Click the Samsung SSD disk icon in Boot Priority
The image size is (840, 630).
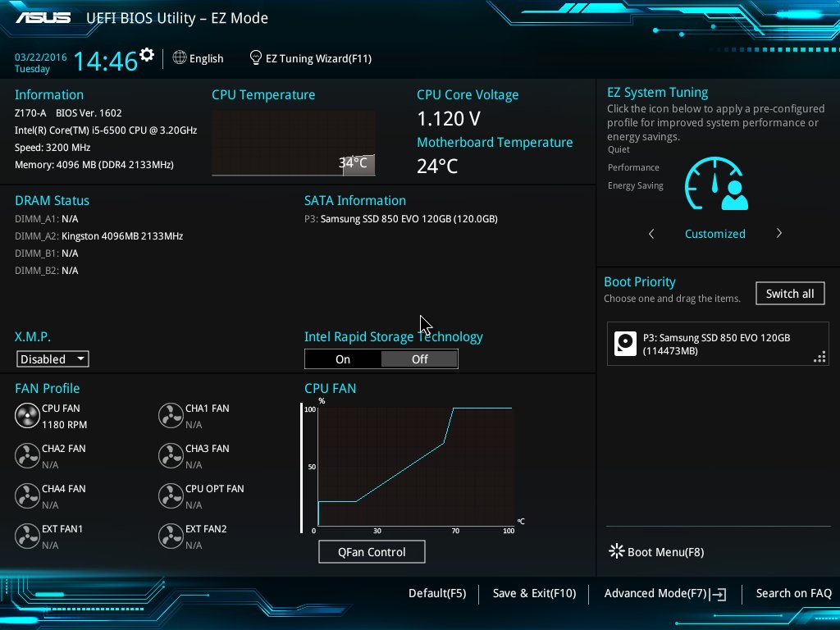tap(626, 344)
